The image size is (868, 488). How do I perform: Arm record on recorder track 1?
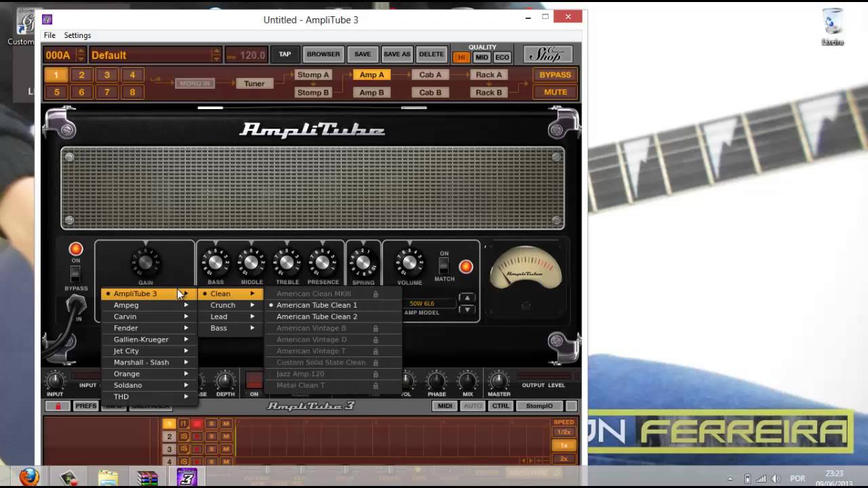(197, 424)
